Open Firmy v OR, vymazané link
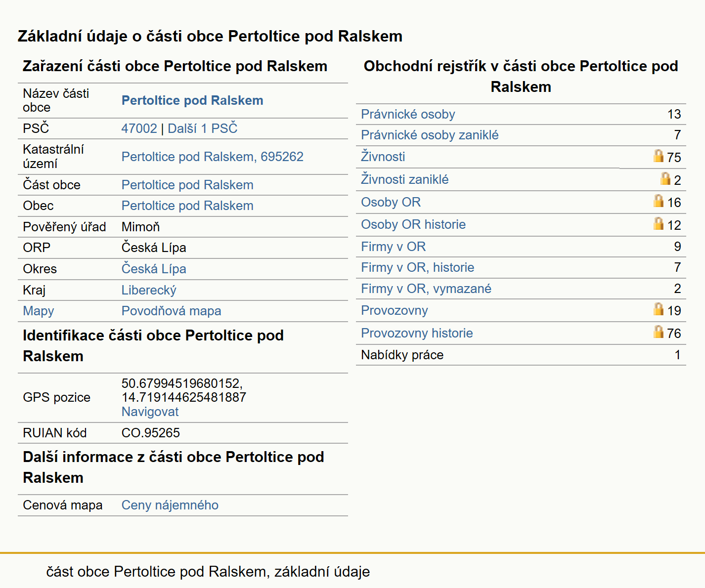The image size is (705, 588). coord(426,289)
